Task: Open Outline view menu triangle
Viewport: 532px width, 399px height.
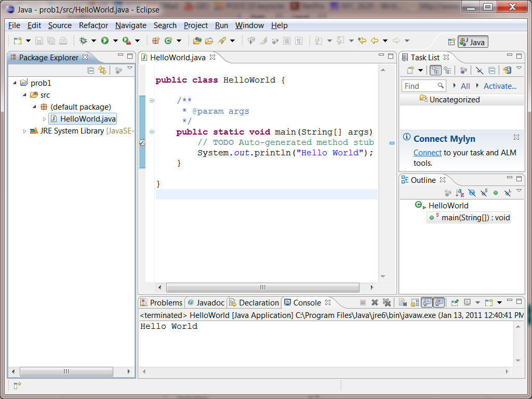Action: [519, 191]
